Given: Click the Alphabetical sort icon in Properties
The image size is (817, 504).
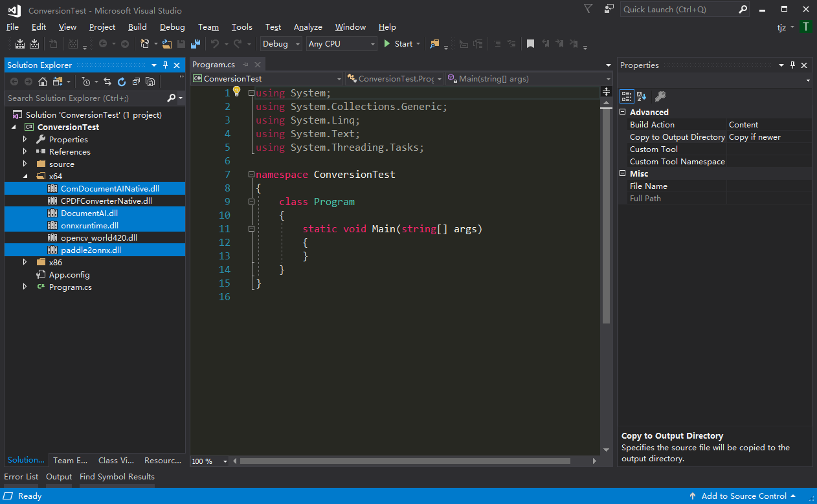Looking at the screenshot, I should click(x=642, y=96).
